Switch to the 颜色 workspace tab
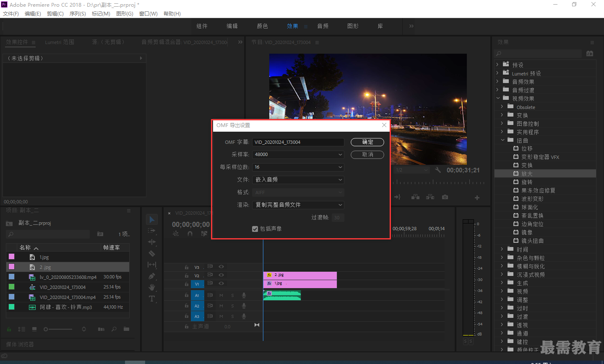This screenshot has height=364, width=604. coord(262,26)
